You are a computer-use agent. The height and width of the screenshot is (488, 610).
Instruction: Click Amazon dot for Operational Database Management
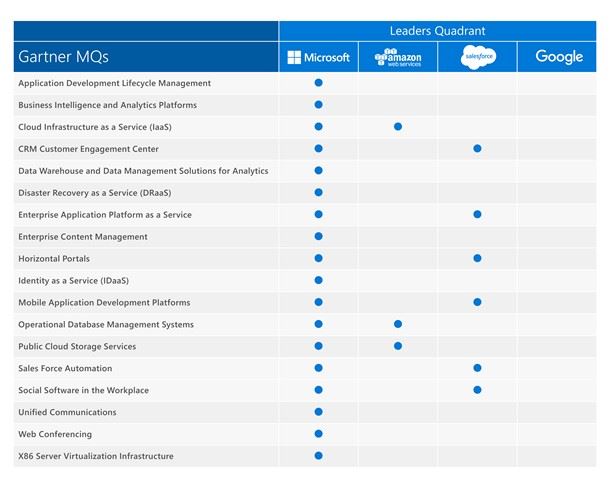tap(398, 324)
